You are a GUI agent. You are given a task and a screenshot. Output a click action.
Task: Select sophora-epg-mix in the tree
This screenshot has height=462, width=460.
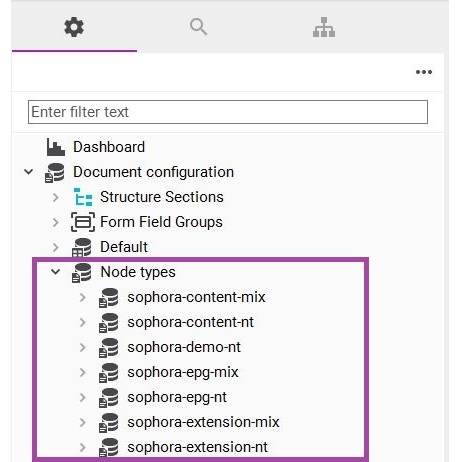point(183,372)
